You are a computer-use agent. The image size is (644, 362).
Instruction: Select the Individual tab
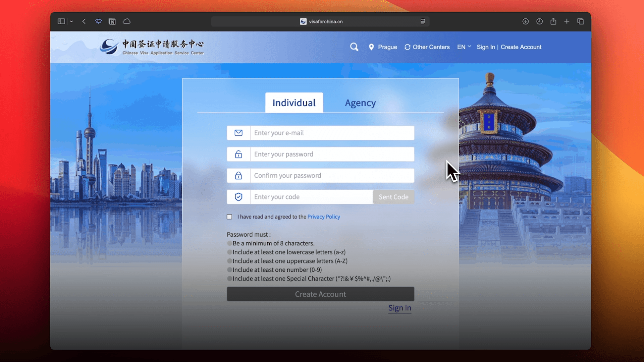point(294,103)
